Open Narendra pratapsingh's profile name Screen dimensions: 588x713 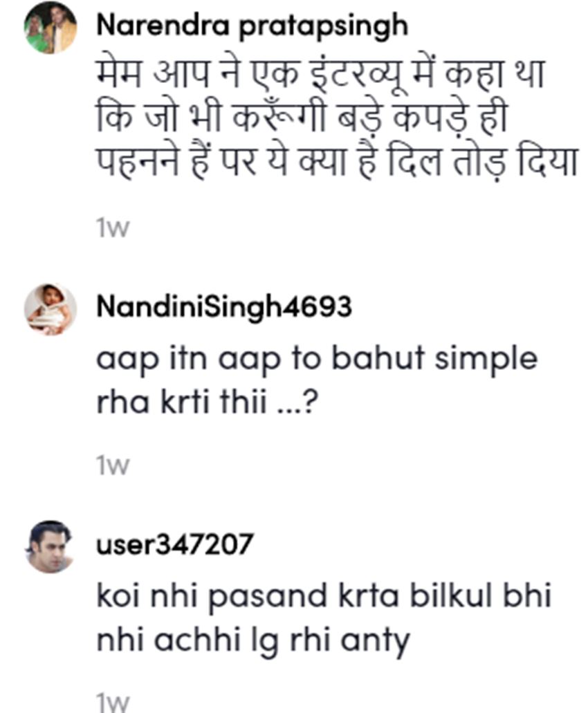[x=252, y=26]
